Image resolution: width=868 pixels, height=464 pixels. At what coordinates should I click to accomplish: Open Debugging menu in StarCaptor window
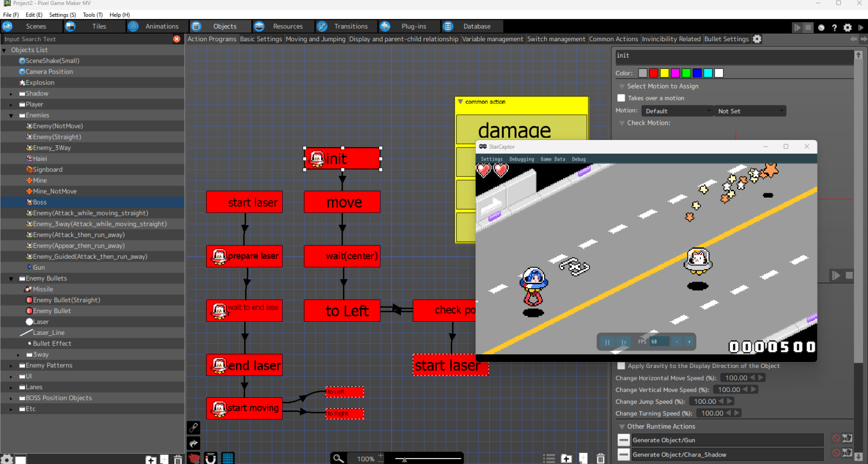pos(521,159)
